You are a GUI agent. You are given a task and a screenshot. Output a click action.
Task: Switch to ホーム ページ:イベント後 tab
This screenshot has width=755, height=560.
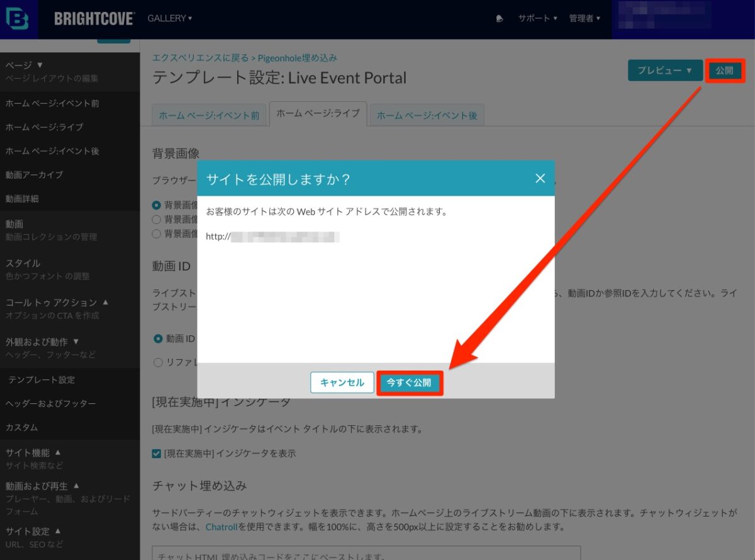click(427, 116)
